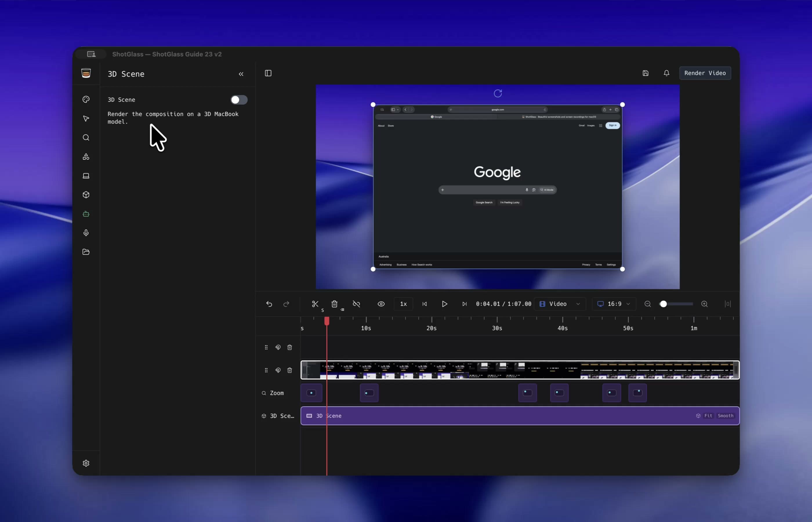
Task: Delete the empty top track
Action: [x=290, y=347]
